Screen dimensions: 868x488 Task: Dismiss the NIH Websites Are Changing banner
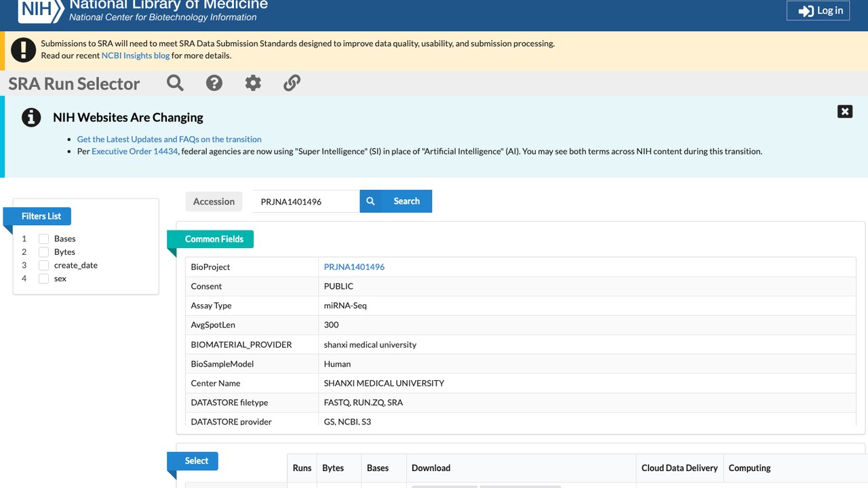pos(845,111)
